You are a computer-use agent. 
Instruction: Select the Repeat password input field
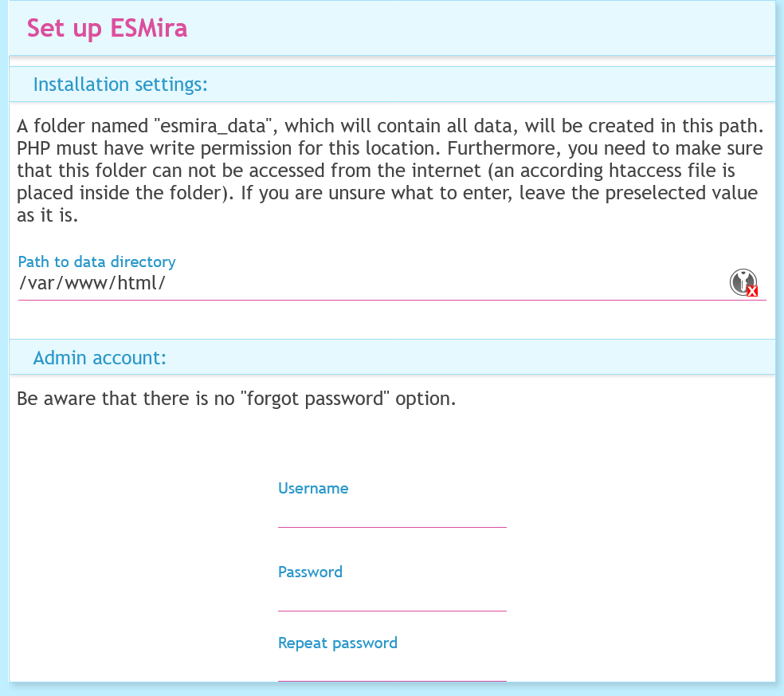(392, 668)
